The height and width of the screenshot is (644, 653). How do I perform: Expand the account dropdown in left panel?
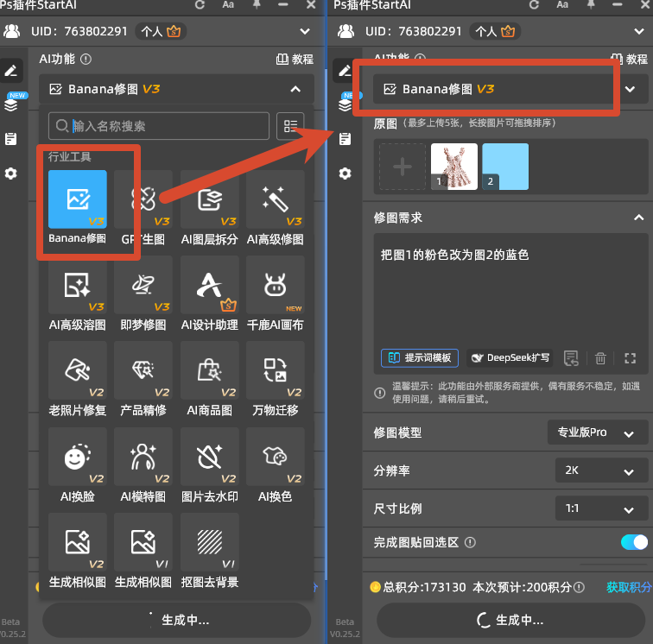click(305, 32)
